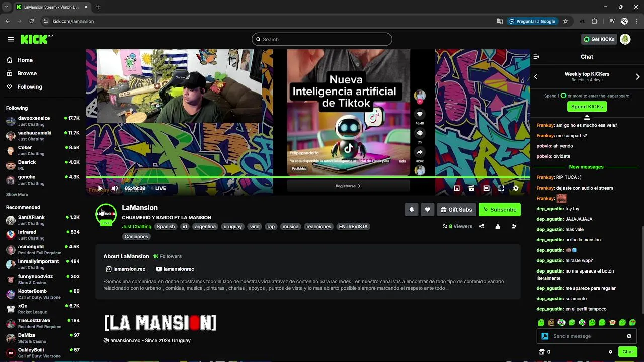Click Get KICKs button
Viewport: 644px width, 362px height.
pos(599,39)
